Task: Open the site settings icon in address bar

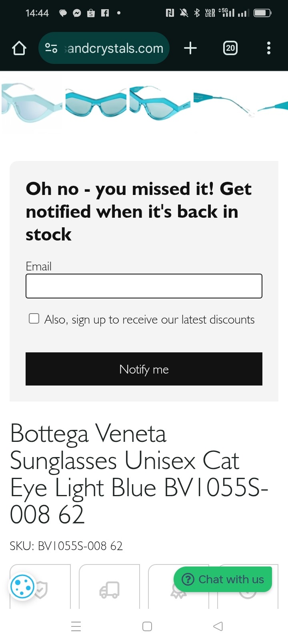Action: coord(51,48)
